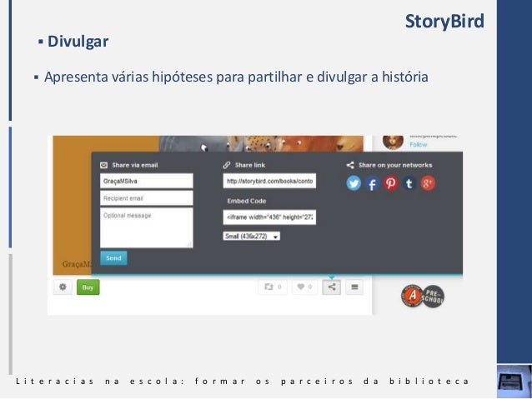The image size is (532, 399).
Task: Click the envelope icon beside Share via email
Action: point(104,165)
